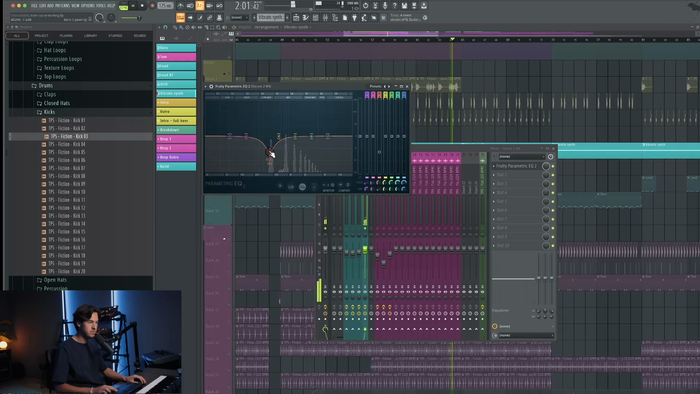Toggle Fruity Parametric EQ 2 slot enable LED
Image resolution: width=700 pixels, height=394 pixels.
pos(553,166)
